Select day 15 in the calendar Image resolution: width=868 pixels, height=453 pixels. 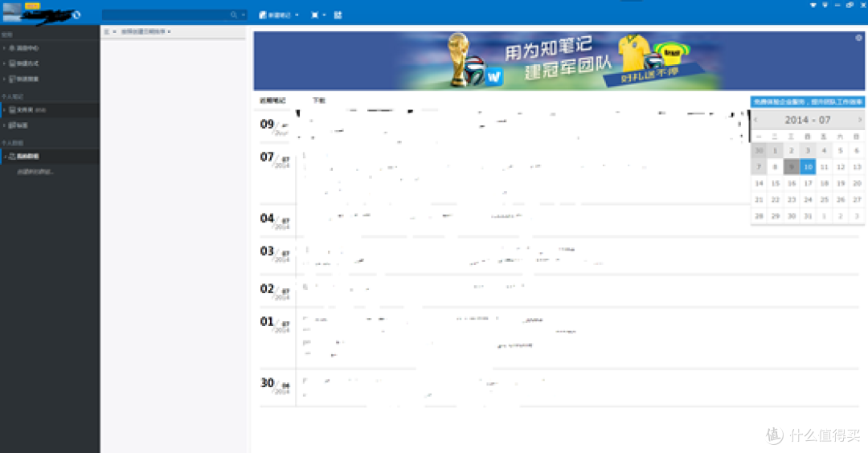click(x=775, y=183)
